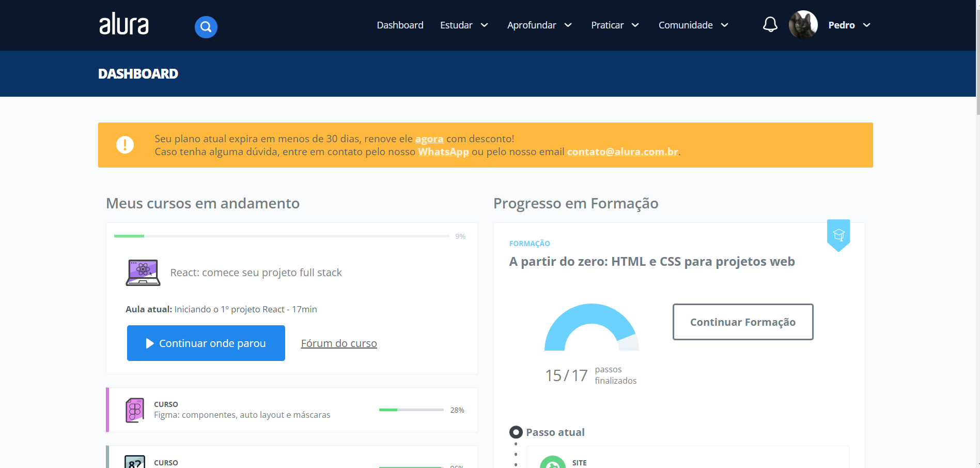Click the Pedro username
Screen dimensions: 980x468
[x=842, y=25]
